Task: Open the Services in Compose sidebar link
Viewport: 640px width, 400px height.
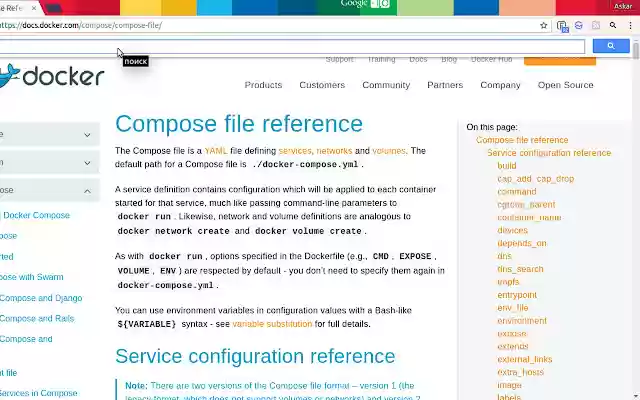Action: [x=38, y=393]
